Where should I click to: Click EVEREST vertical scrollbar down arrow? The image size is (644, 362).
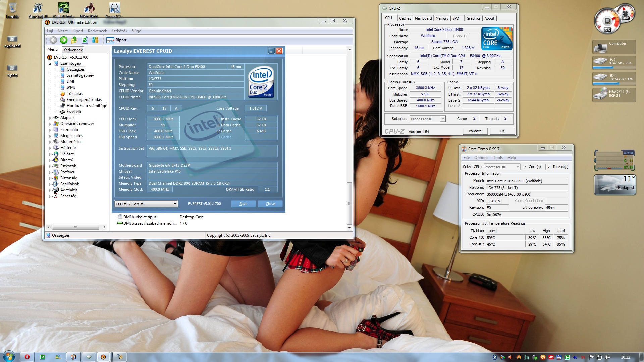[x=349, y=228]
